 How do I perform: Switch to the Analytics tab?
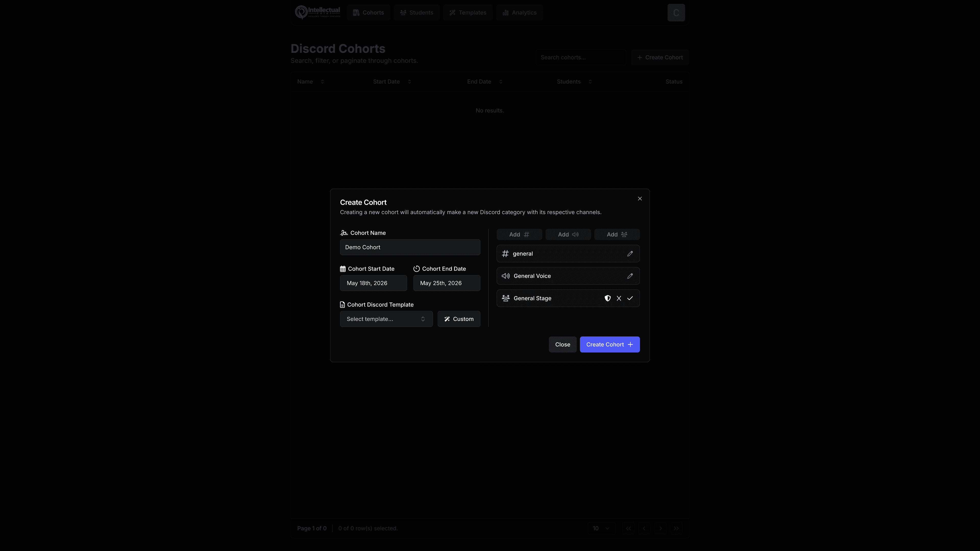click(519, 12)
